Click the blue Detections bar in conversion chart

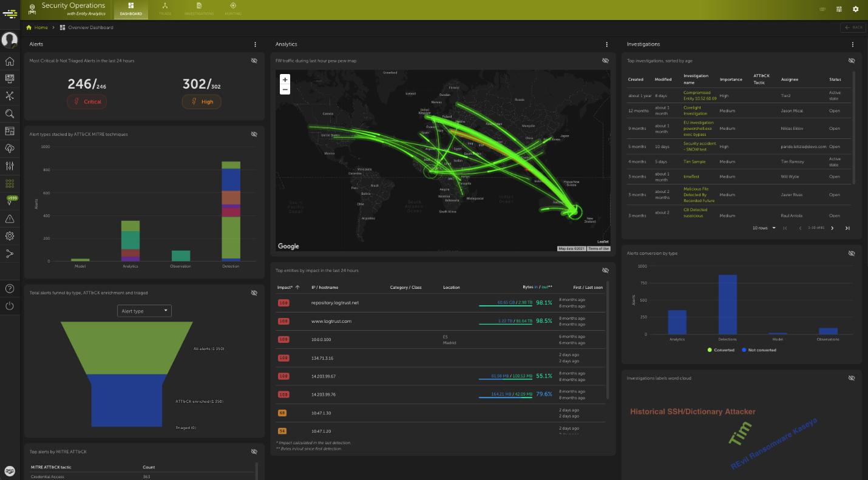[x=727, y=304]
